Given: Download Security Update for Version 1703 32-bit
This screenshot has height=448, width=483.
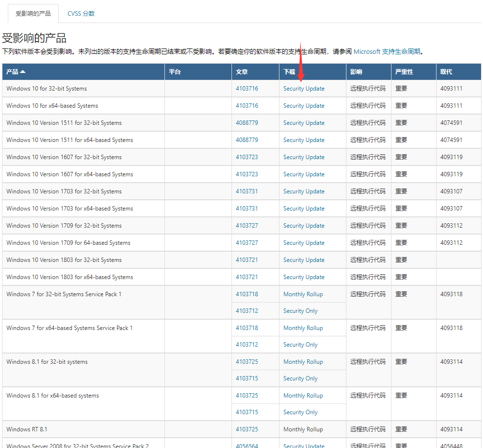Looking at the screenshot, I should click(304, 191).
